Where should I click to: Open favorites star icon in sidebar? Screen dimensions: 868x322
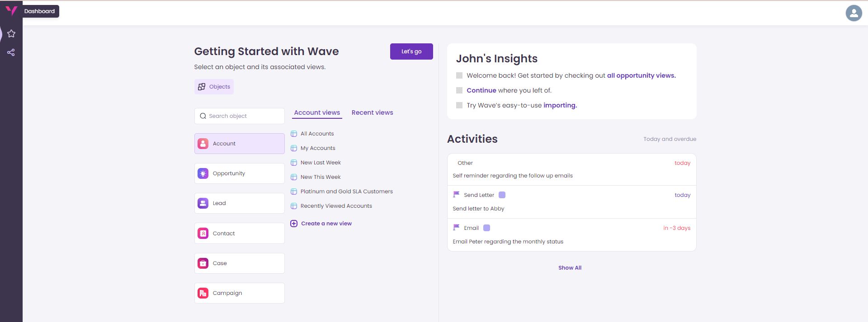click(11, 33)
